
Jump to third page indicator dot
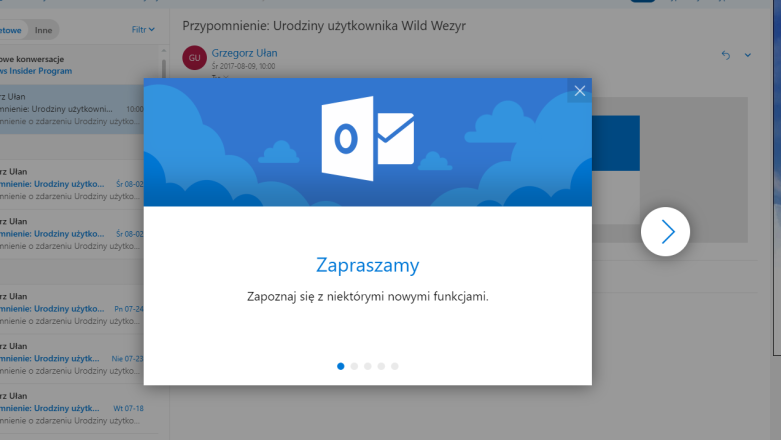coord(368,366)
